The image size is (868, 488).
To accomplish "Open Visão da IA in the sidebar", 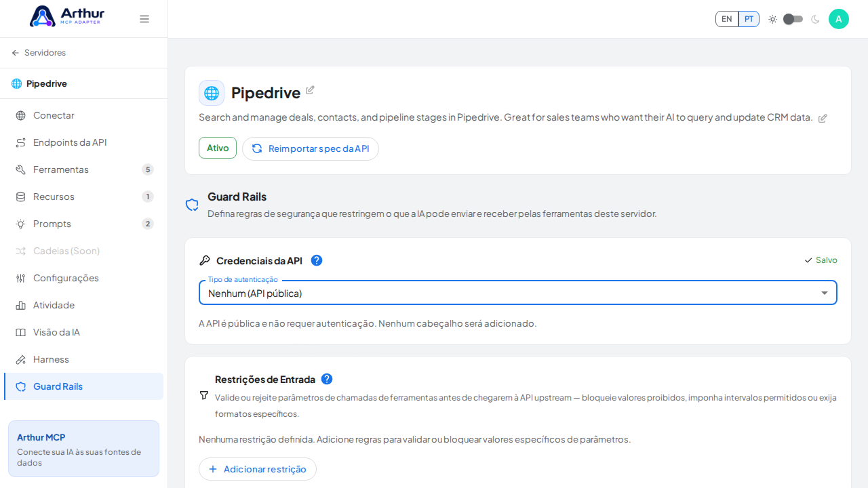I will 84,332.
